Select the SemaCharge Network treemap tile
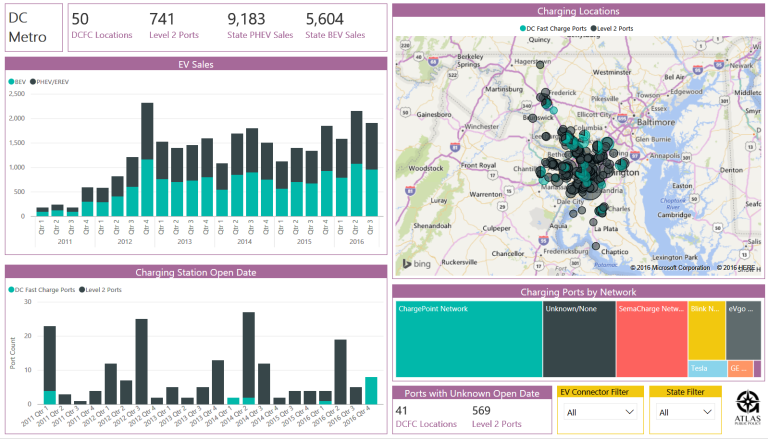The width and height of the screenshot is (768, 439). (x=651, y=339)
